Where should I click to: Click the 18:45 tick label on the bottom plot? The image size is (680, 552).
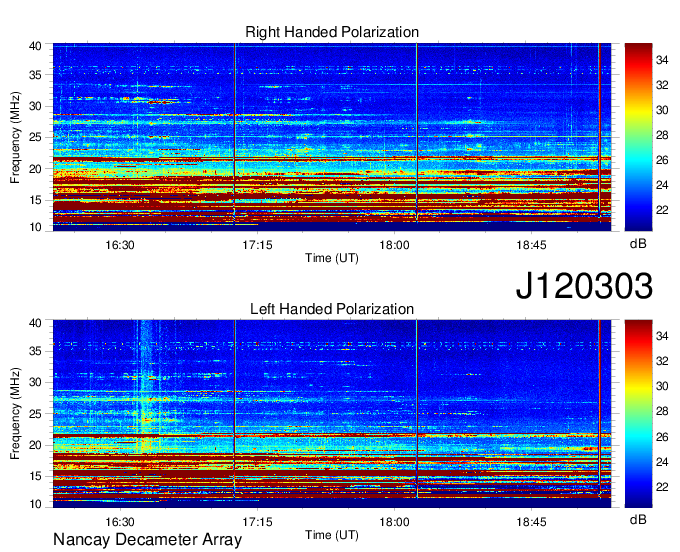click(x=531, y=522)
